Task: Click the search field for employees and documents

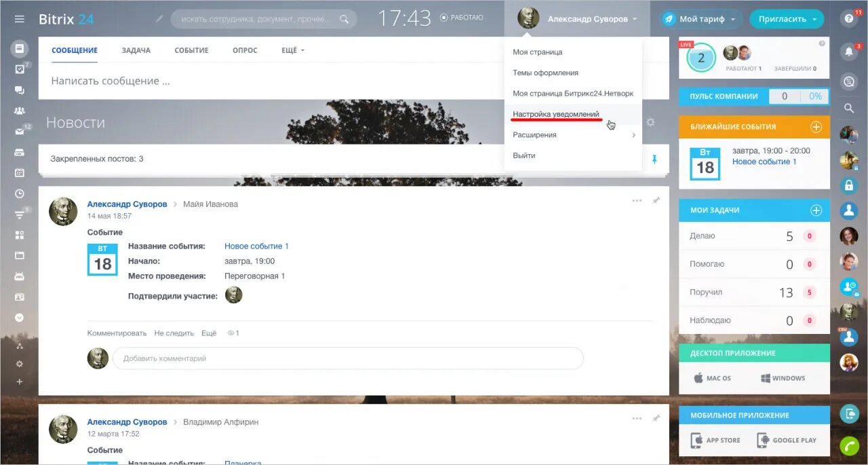Action: pyautogui.click(x=263, y=19)
